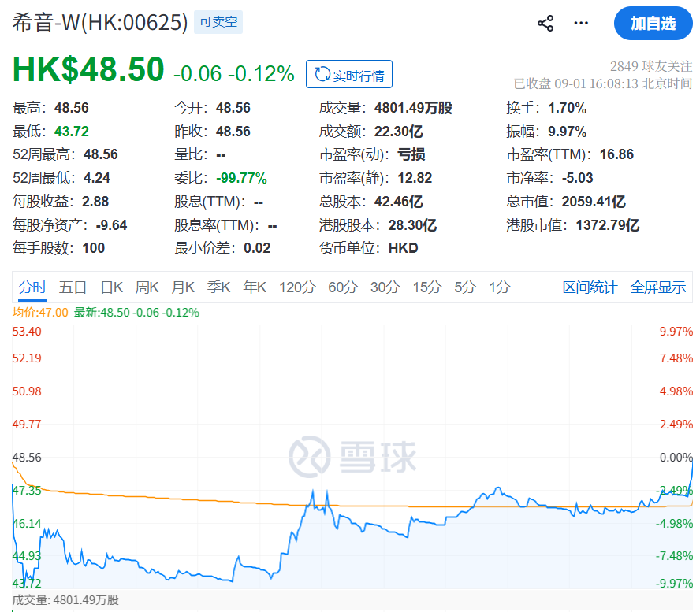The height and width of the screenshot is (612, 700).
Task: Click 换手 value 1.70%
Action: point(567,108)
